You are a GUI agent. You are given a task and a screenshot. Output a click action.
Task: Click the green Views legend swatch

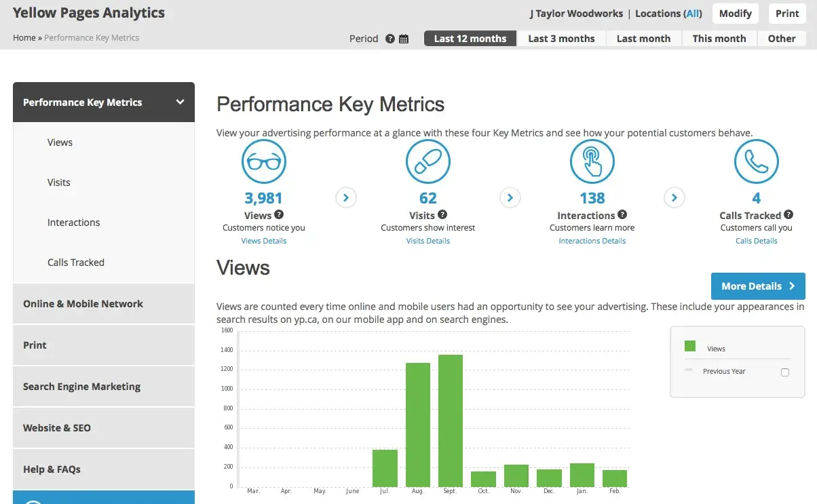tap(690, 347)
